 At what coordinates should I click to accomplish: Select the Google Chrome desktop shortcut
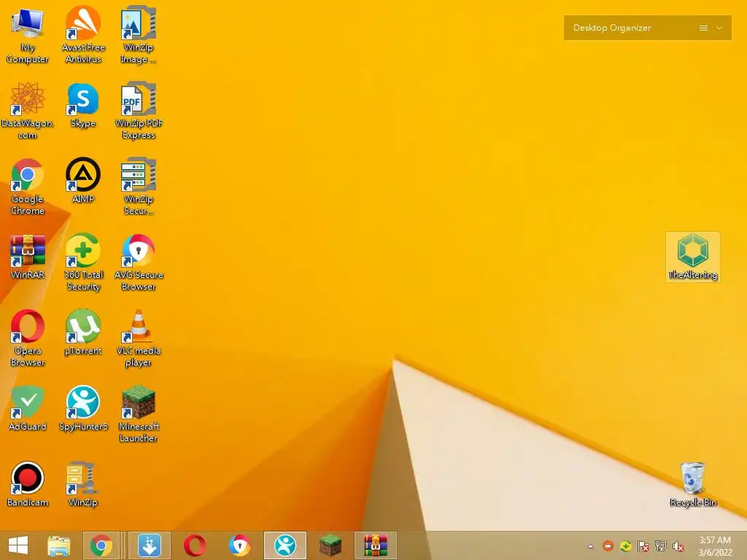click(28, 187)
